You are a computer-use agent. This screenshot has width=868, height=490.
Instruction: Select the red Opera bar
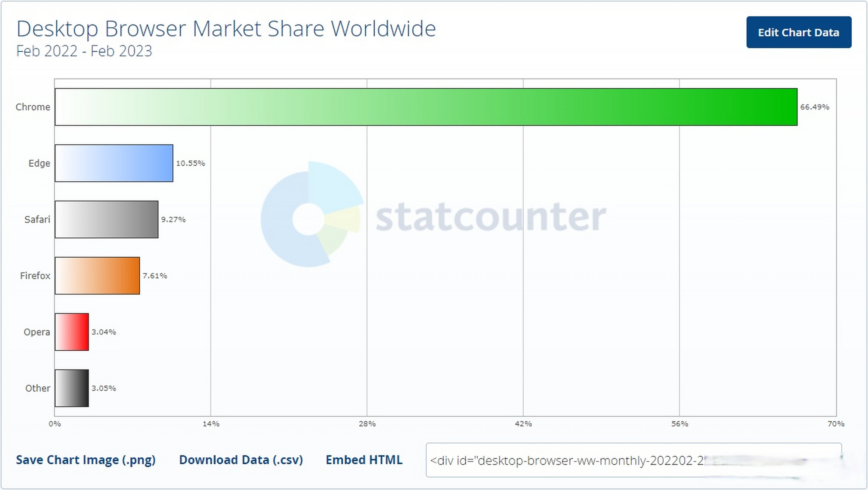(x=72, y=332)
